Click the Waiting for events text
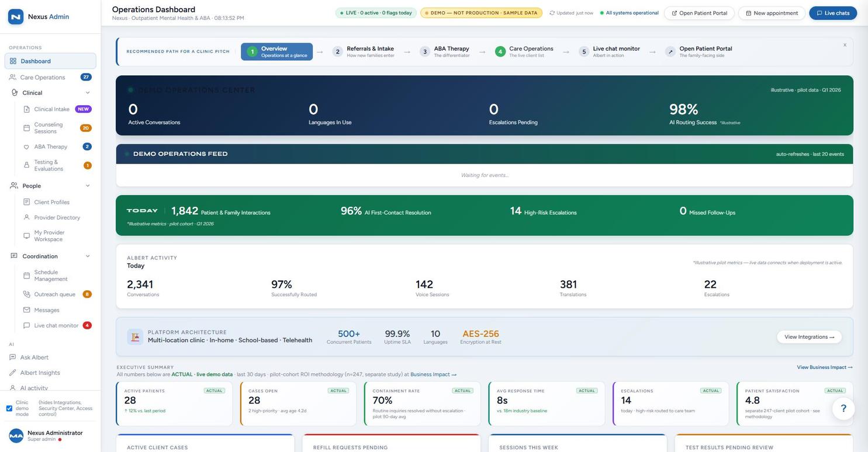 point(485,175)
